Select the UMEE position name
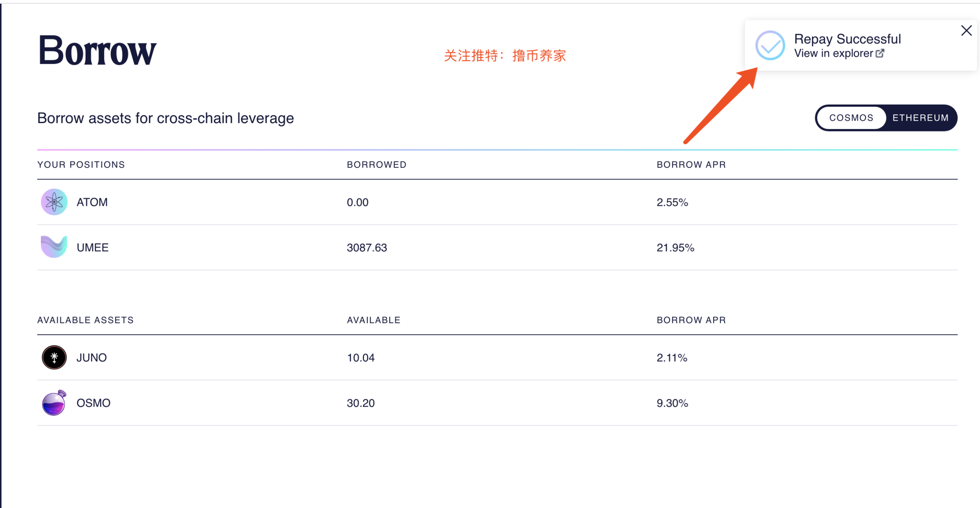The image size is (980, 508). (93, 248)
